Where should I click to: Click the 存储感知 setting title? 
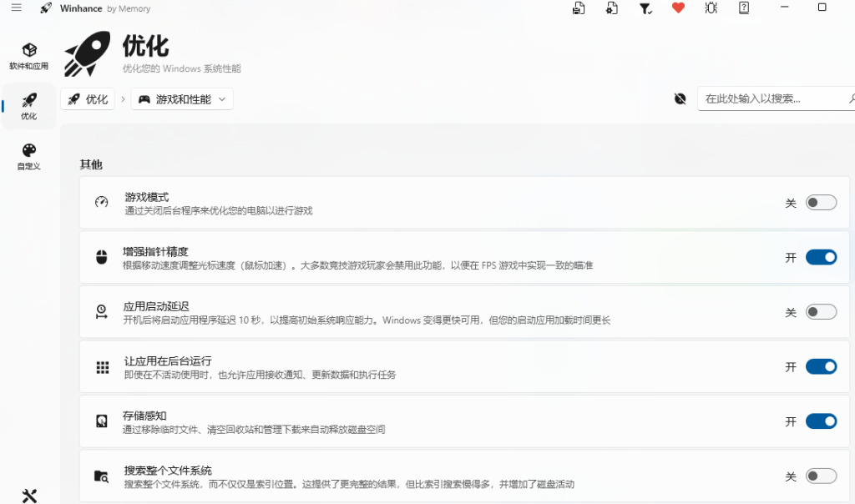[144, 416]
